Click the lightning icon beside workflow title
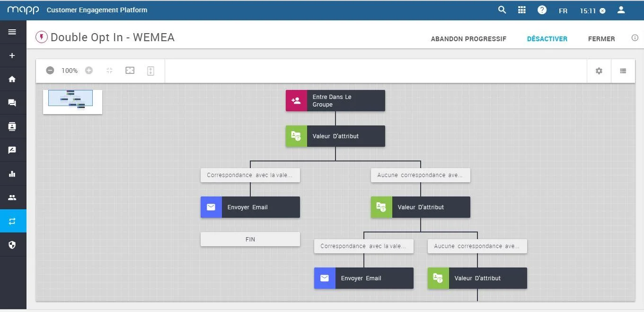The image size is (644, 312). click(x=42, y=37)
